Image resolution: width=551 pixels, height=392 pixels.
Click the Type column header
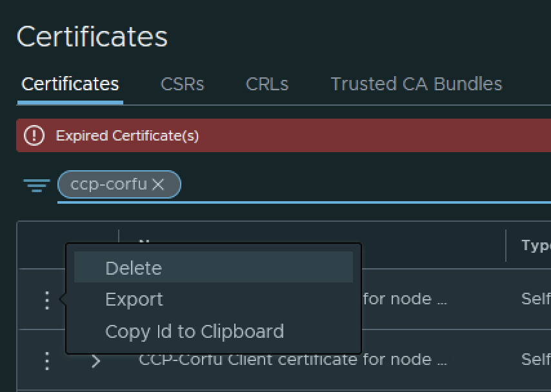536,245
